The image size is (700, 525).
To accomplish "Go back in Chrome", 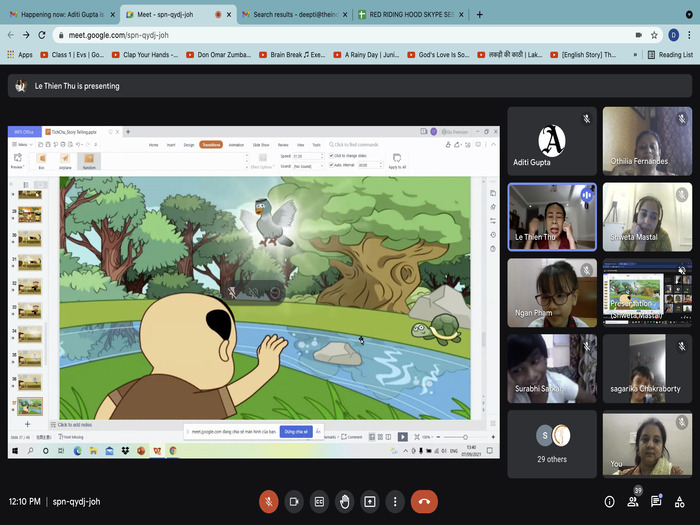I will point(11,35).
